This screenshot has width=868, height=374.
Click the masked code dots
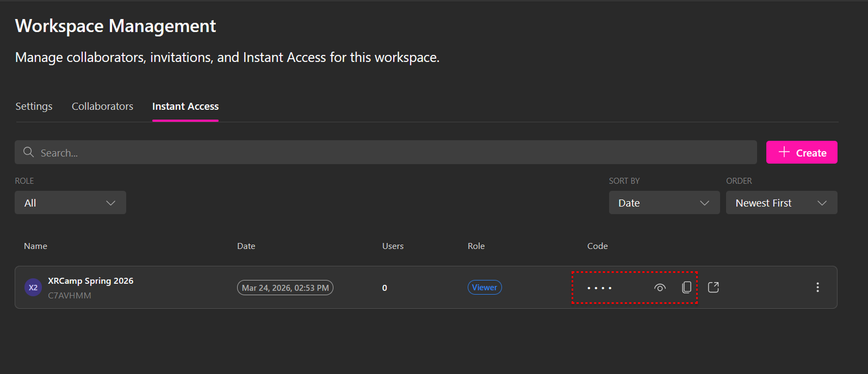tap(599, 288)
